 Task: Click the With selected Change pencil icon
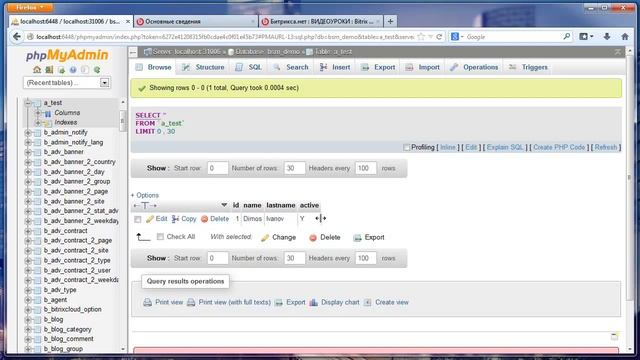tap(265, 238)
